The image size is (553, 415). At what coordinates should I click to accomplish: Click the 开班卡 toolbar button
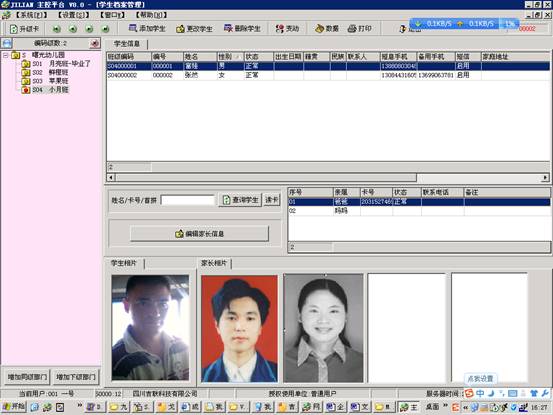pos(24,29)
